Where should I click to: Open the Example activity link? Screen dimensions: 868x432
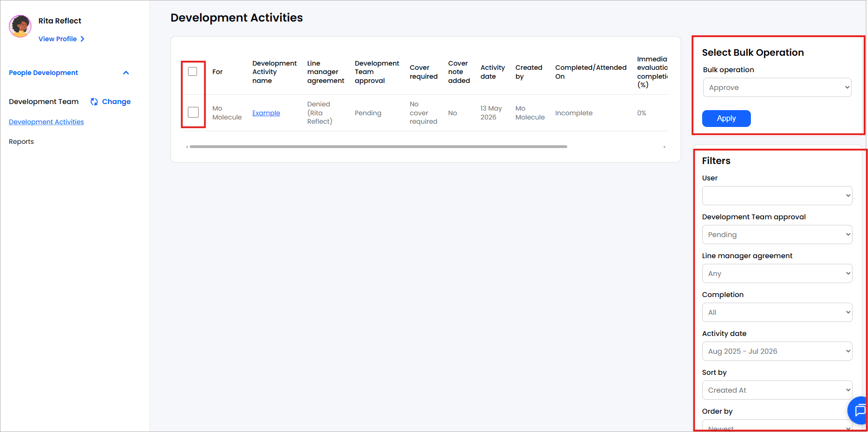coord(266,113)
